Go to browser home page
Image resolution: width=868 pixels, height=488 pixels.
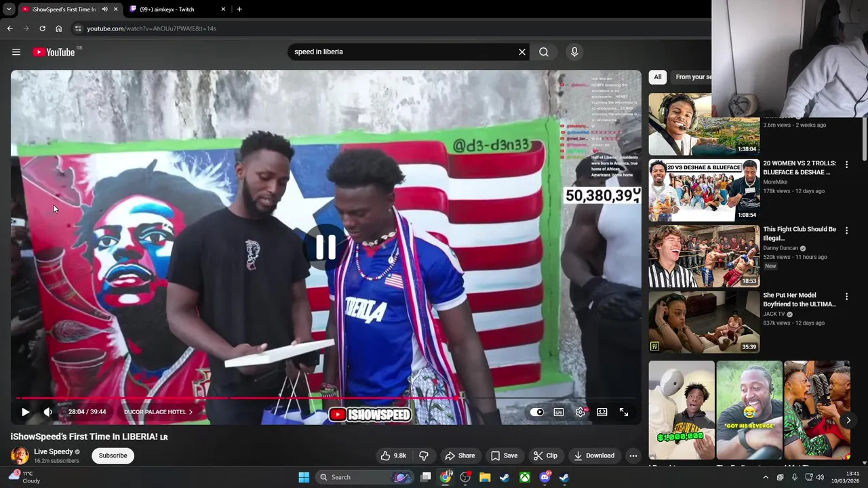[58, 28]
